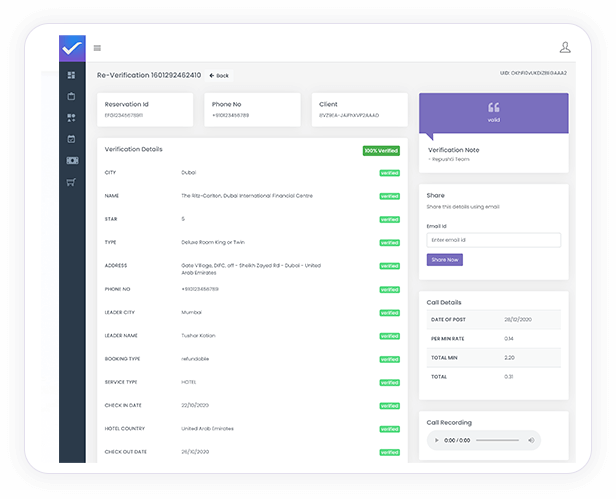Click the Share Now button
This screenshot has width=616, height=499.
point(445,260)
